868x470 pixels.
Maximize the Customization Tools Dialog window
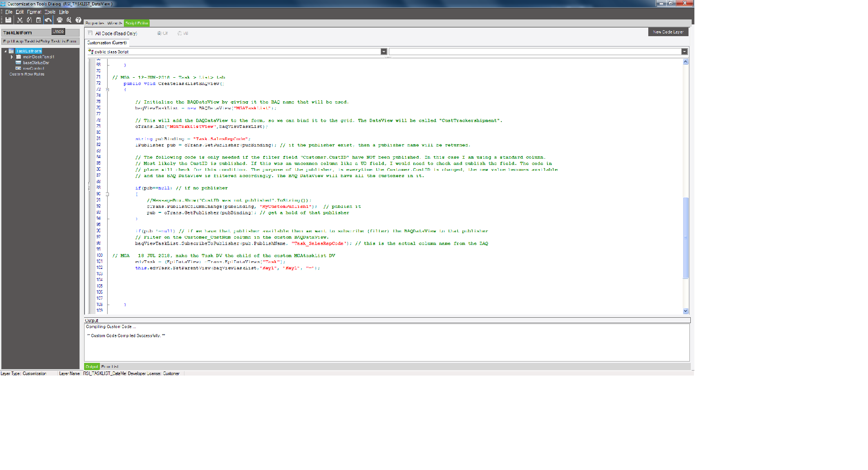click(671, 3)
